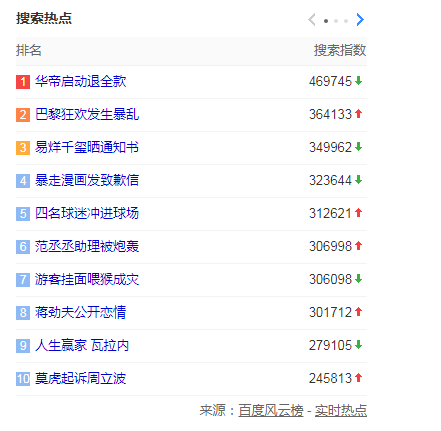Select the second pagination dot
Viewport: 441px width, 431px height.
(336, 21)
